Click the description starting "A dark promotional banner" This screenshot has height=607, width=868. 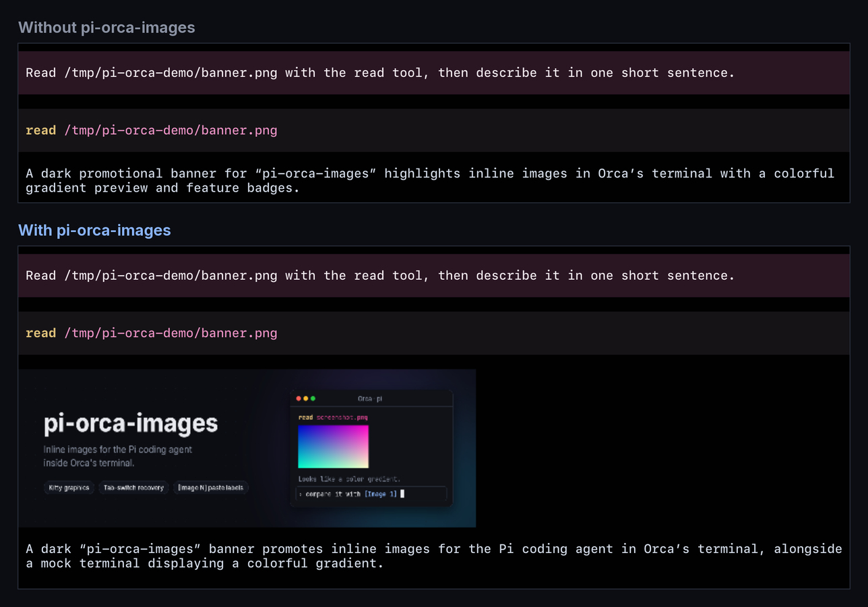pos(430,181)
